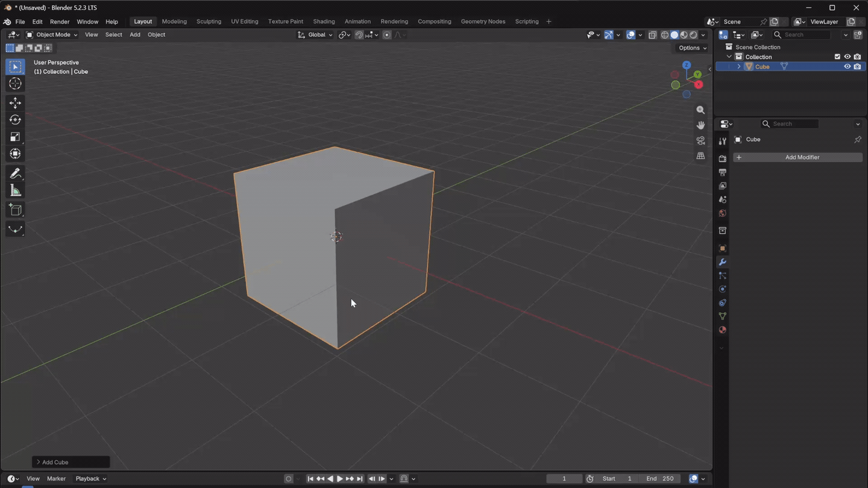Play animation forward button
Screen dimensions: 868x488
339,479
